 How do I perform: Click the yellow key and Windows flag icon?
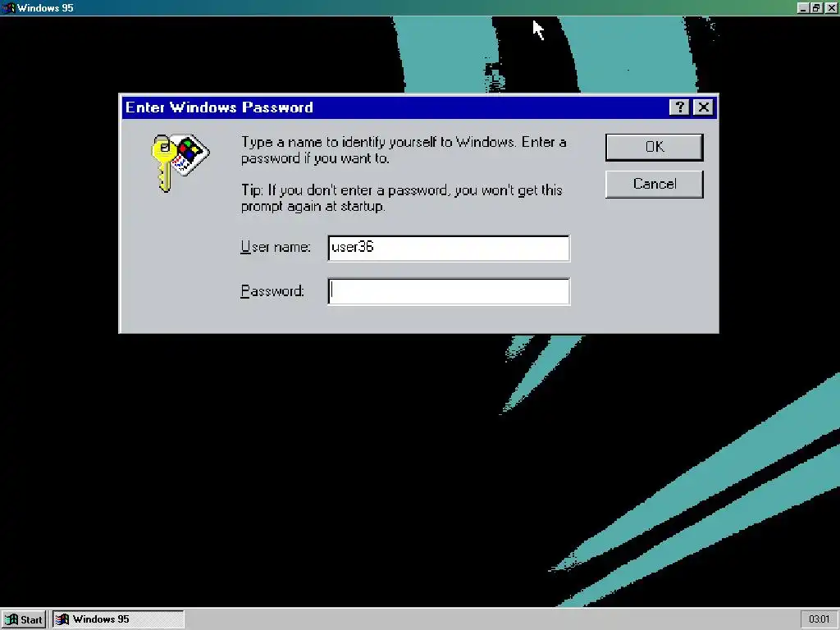(x=180, y=162)
